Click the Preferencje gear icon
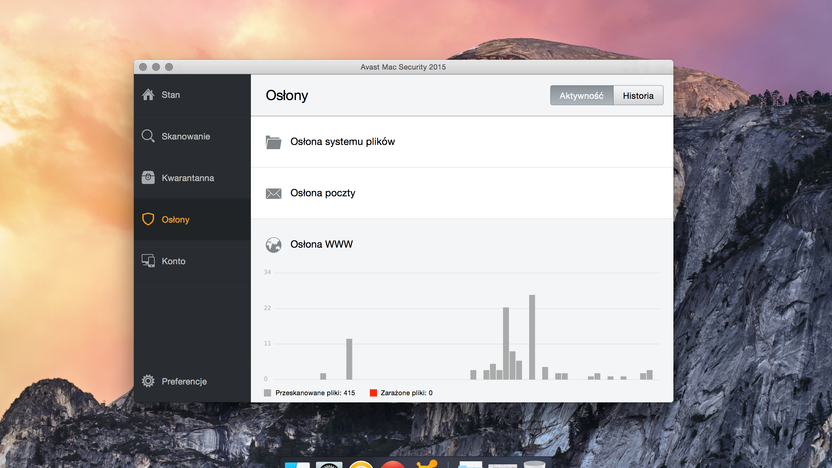Screen dimensions: 832x468 pyautogui.click(x=148, y=381)
